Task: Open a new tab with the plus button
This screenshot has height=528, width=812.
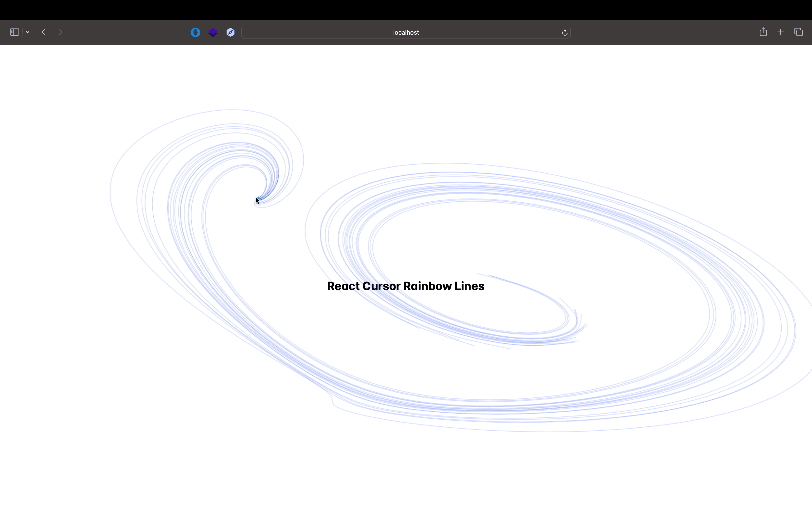Action: click(781, 32)
